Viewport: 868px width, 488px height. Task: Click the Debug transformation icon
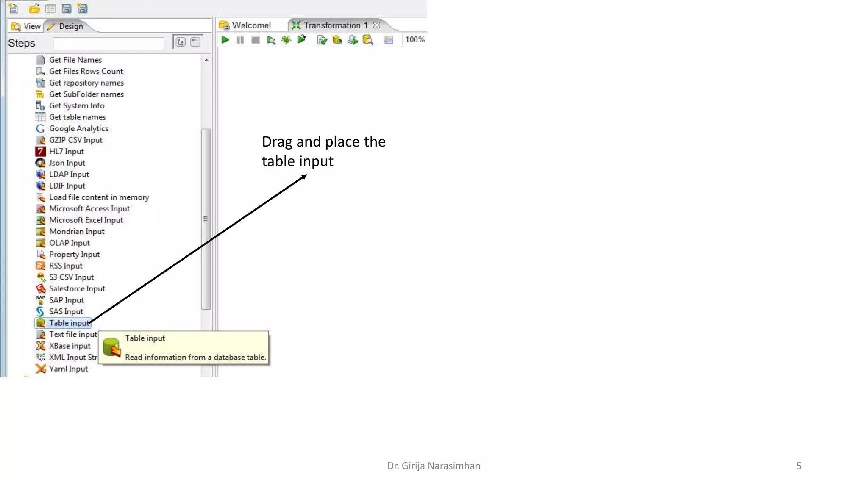287,40
